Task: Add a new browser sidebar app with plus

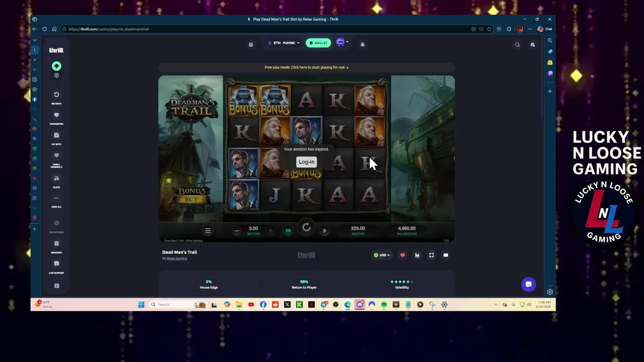Action: coord(550,91)
